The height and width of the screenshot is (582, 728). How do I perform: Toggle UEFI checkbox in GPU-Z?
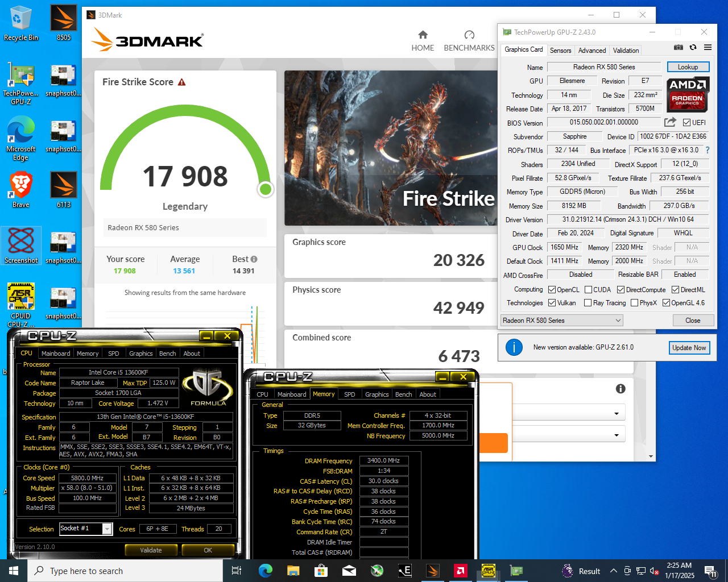tap(687, 123)
